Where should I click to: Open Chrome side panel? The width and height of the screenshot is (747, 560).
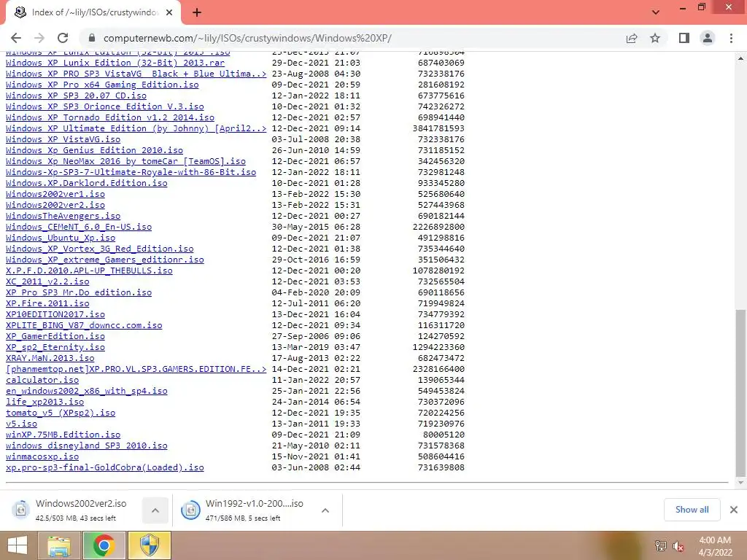click(x=684, y=38)
